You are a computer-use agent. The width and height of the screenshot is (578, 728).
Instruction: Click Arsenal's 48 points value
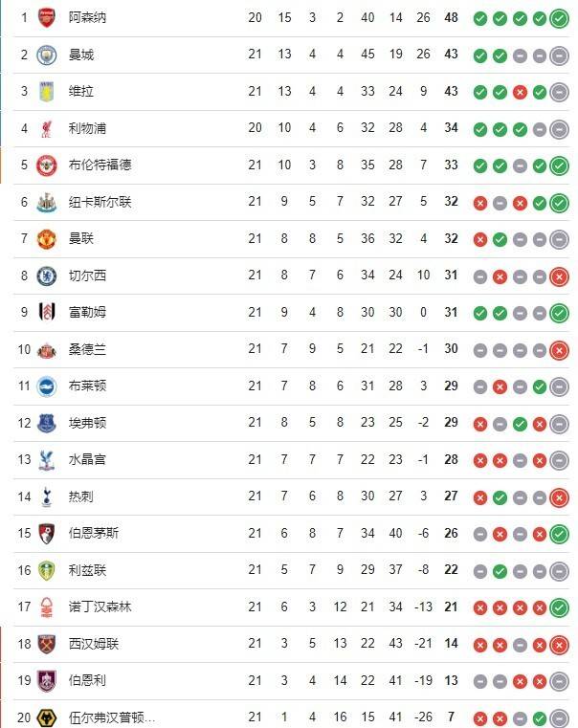(451, 18)
